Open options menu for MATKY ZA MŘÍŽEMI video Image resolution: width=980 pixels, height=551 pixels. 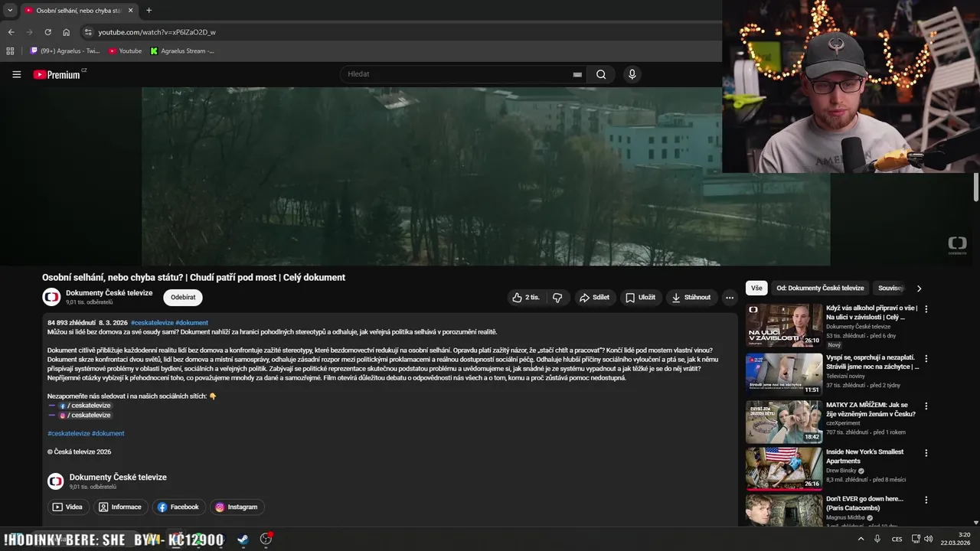point(926,406)
